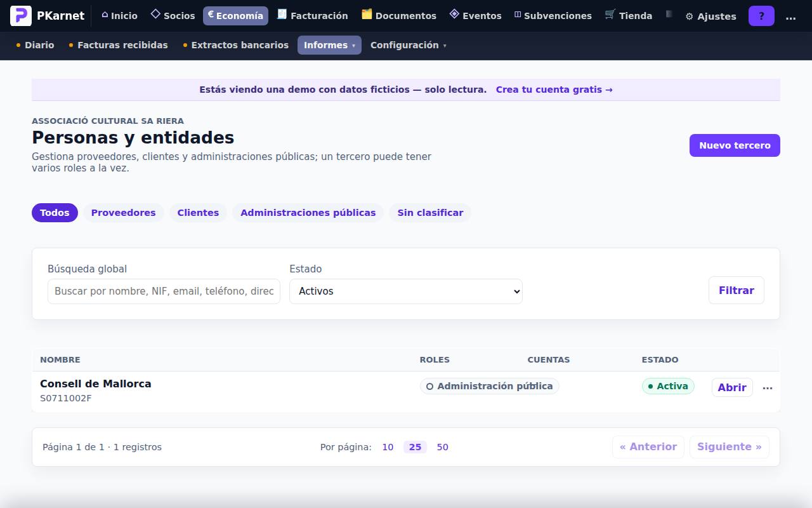This screenshot has height=508, width=812.
Task: Open the Socios section
Action: point(173,16)
